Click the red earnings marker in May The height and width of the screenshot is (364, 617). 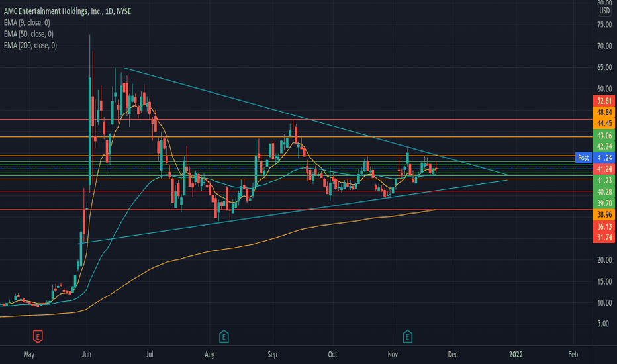click(38, 336)
